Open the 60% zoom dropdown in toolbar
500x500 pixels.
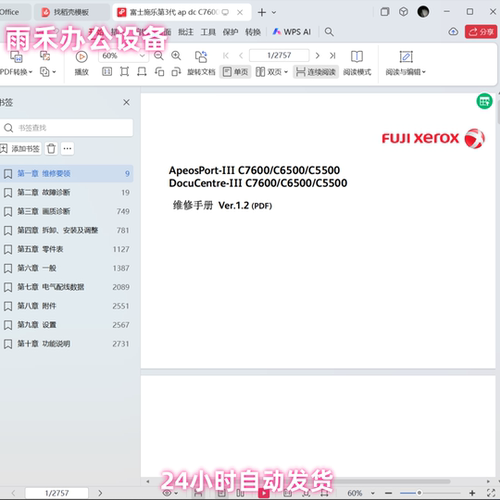[x=142, y=55]
